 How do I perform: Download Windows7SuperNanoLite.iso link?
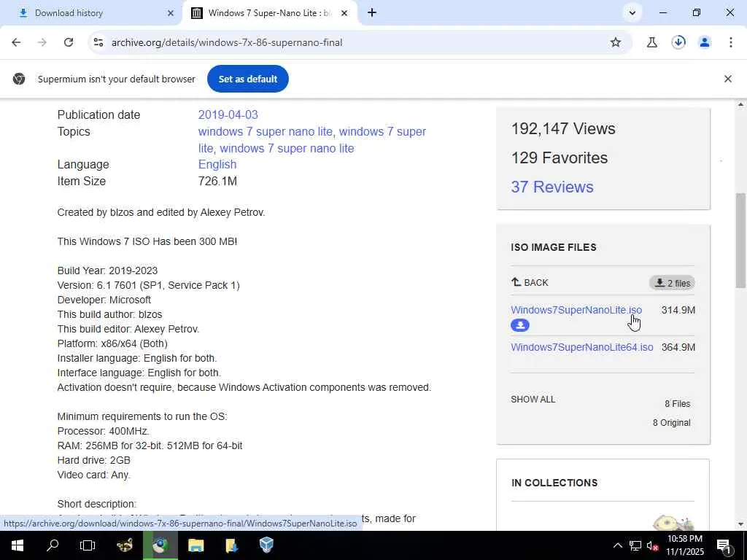pyautogui.click(x=576, y=310)
